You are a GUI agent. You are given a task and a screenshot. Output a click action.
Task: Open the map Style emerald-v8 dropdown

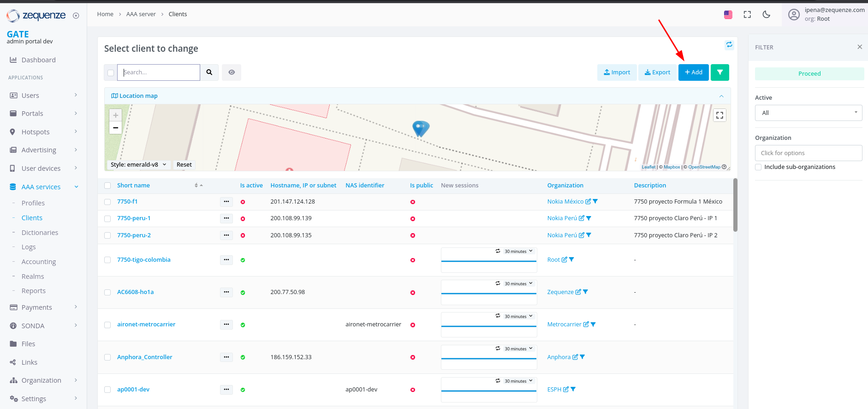[138, 165]
